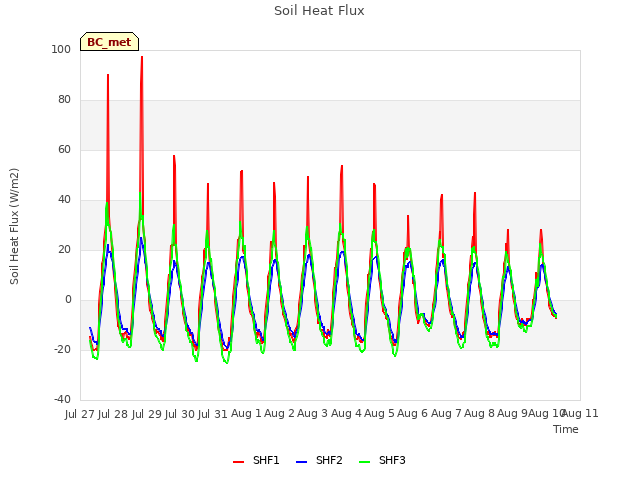Viewport: 640px width, 480px height.
Task: Click the Jul 29 x-axis label
Action: point(146,414)
